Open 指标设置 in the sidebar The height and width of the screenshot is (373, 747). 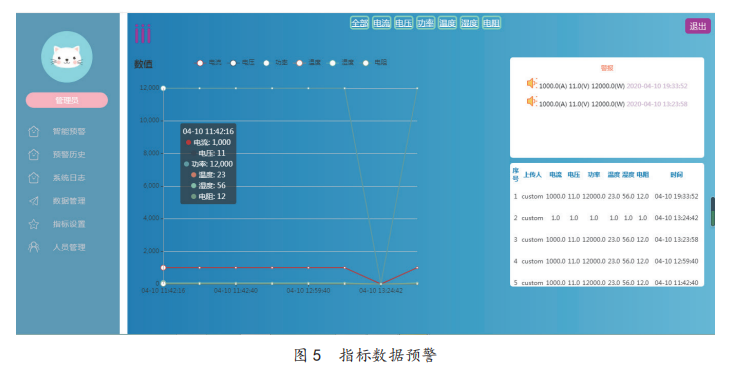point(69,224)
